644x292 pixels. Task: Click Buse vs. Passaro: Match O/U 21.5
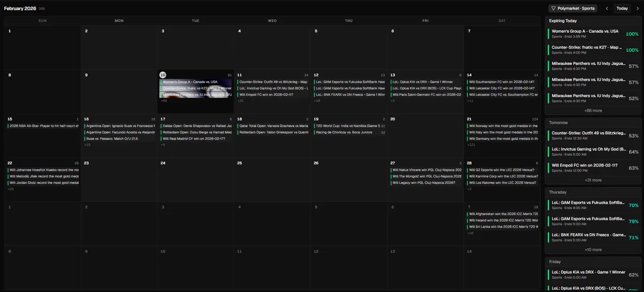tap(119, 138)
